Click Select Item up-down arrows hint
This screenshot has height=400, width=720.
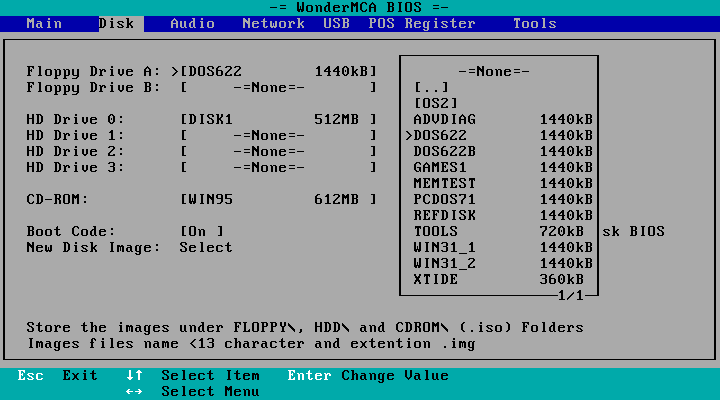click(x=193, y=376)
